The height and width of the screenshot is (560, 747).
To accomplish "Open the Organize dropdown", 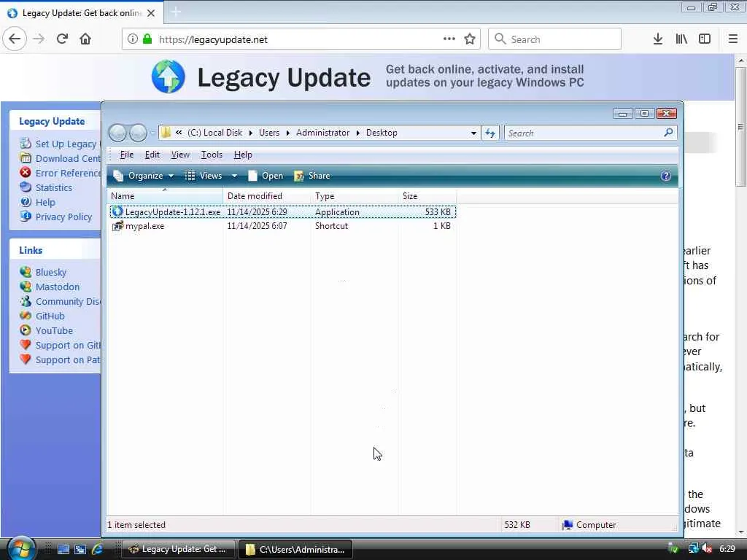I will (x=144, y=176).
